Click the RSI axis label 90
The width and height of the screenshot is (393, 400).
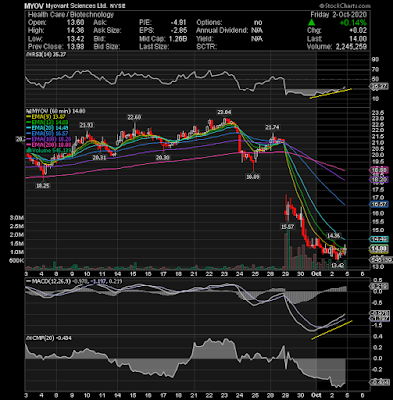[x=374, y=60]
